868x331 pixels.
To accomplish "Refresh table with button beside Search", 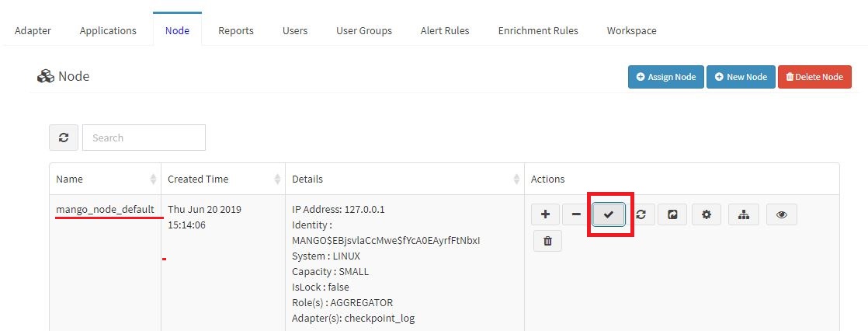I will click(64, 138).
